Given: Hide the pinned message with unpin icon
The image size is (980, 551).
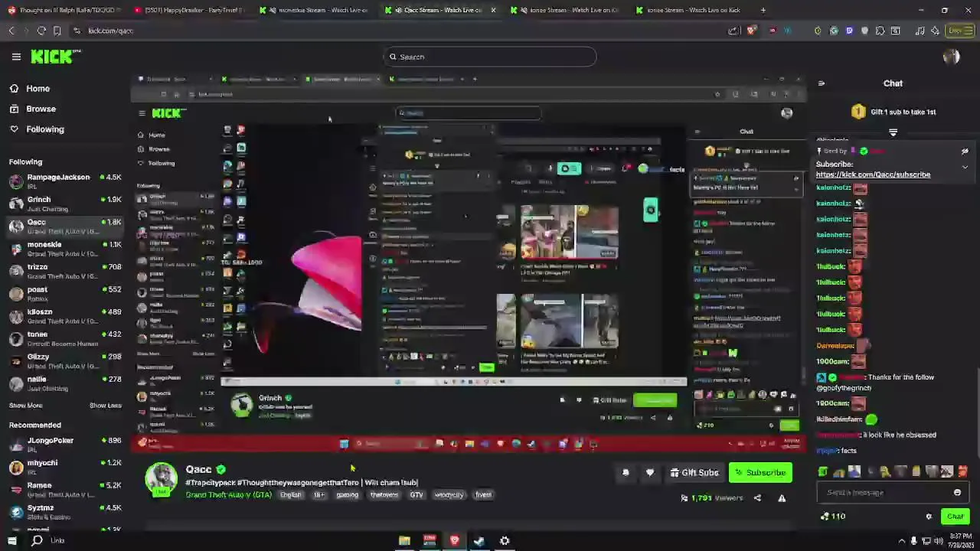Looking at the screenshot, I should click(965, 152).
